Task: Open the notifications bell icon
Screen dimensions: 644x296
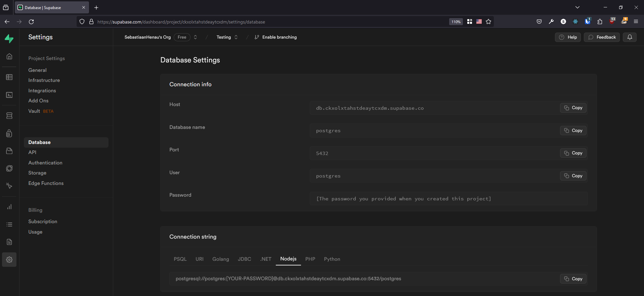Action: [630, 37]
